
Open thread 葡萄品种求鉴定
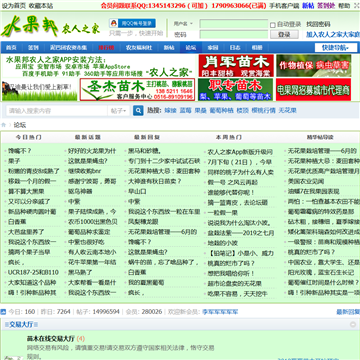pyautogui.click(x=89, y=232)
